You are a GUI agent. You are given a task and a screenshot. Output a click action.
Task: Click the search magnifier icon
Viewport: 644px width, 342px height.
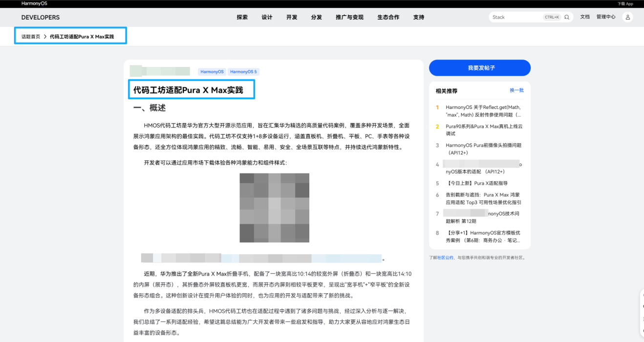[x=566, y=17]
